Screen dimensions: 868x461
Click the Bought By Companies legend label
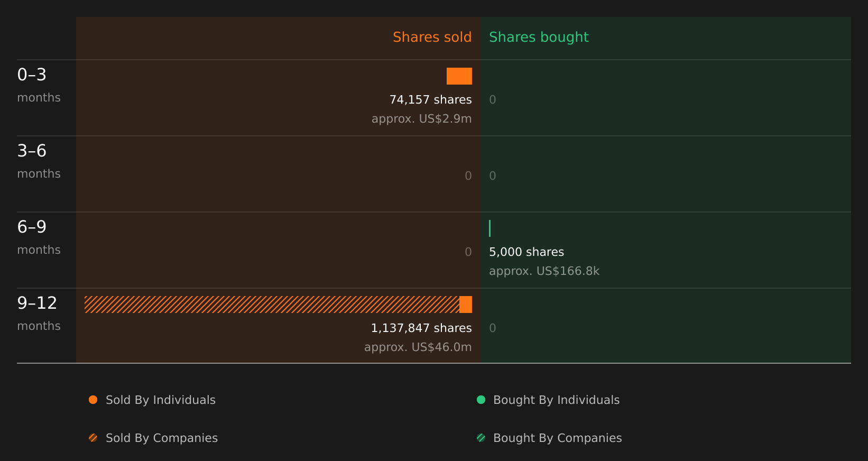pos(557,438)
